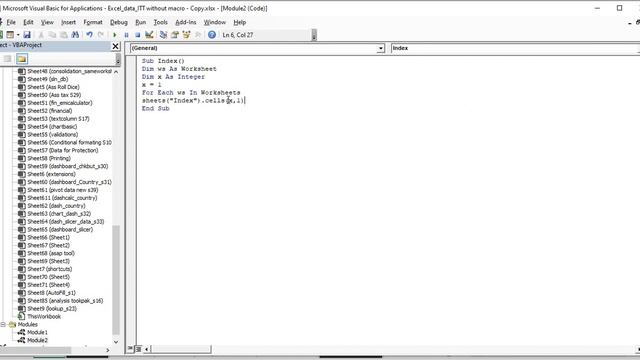Open the Insert UserForm dropdown arrow
This screenshot has height=360, width=640.
tap(18, 35)
